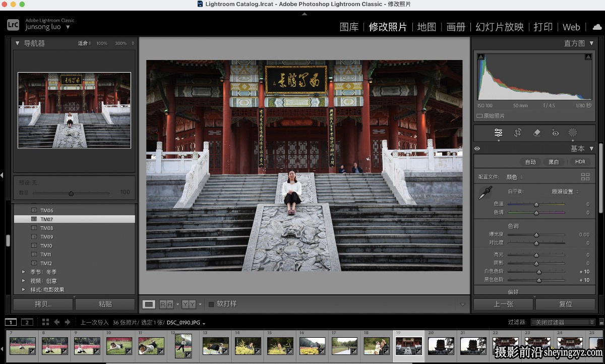This screenshot has height=364, width=605.
Task: Open the second window button 2
Action: coord(27,322)
